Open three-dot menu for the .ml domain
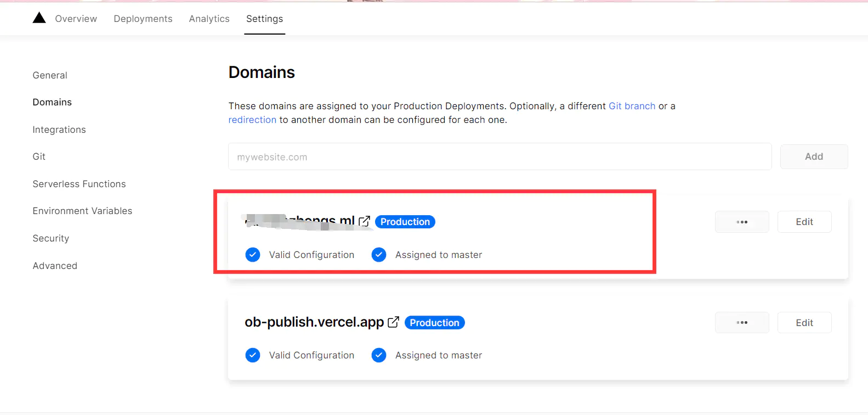The image size is (868, 415). (742, 222)
